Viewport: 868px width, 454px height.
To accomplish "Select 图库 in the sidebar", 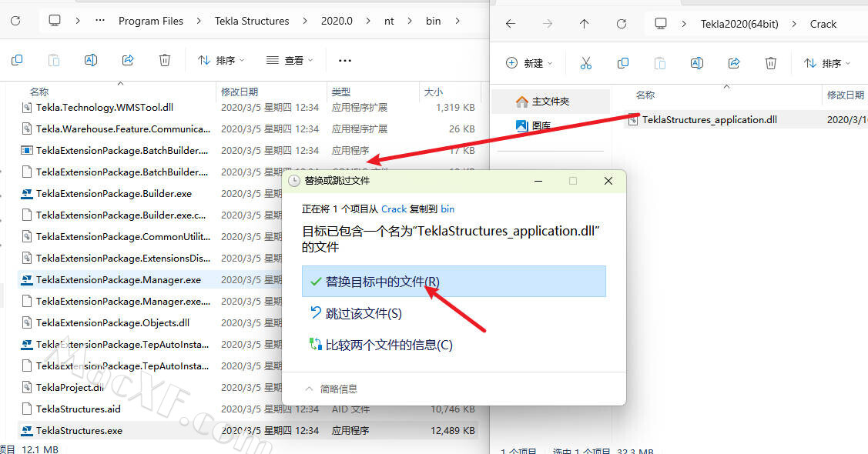I will (541, 125).
